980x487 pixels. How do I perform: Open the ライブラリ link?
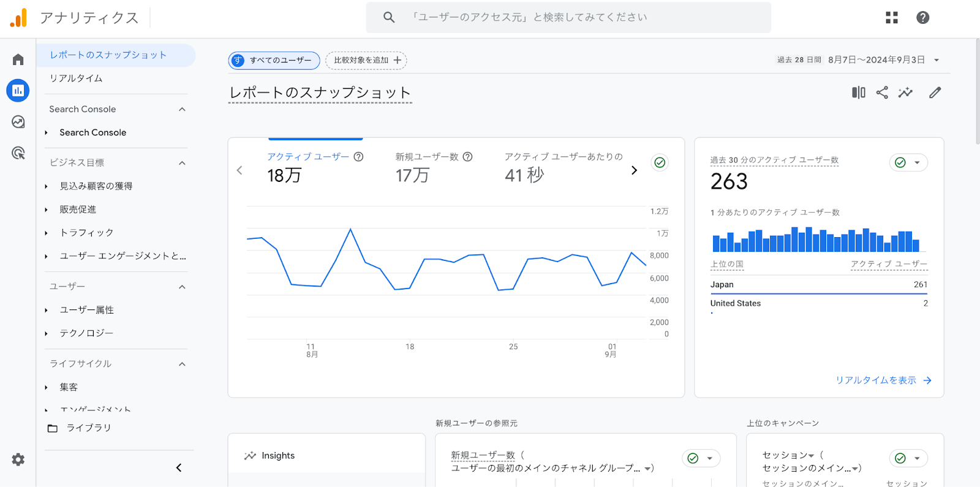pos(88,428)
